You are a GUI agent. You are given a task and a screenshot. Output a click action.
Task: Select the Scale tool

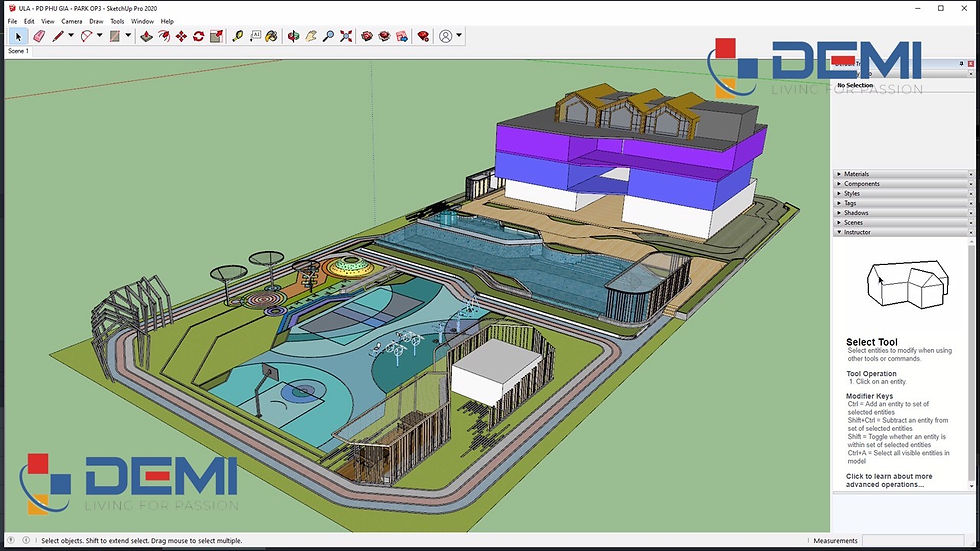click(216, 36)
